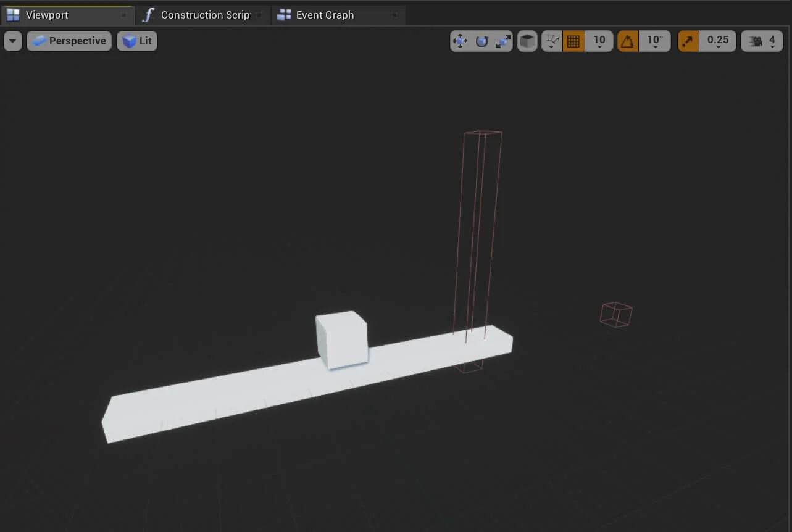
Task: Click the surface snapping icon
Action: 552,41
